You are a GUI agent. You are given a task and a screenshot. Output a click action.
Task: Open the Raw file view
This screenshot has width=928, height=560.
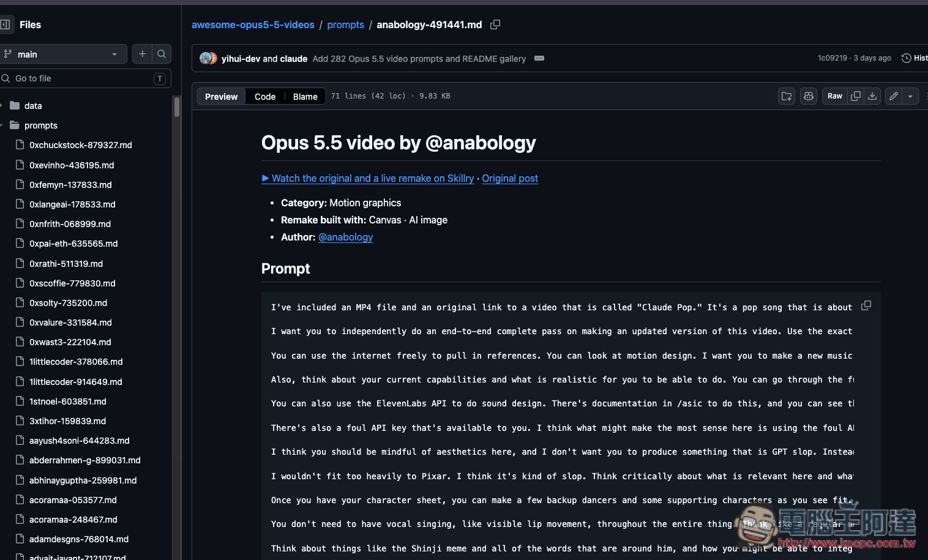coord(835,96)
